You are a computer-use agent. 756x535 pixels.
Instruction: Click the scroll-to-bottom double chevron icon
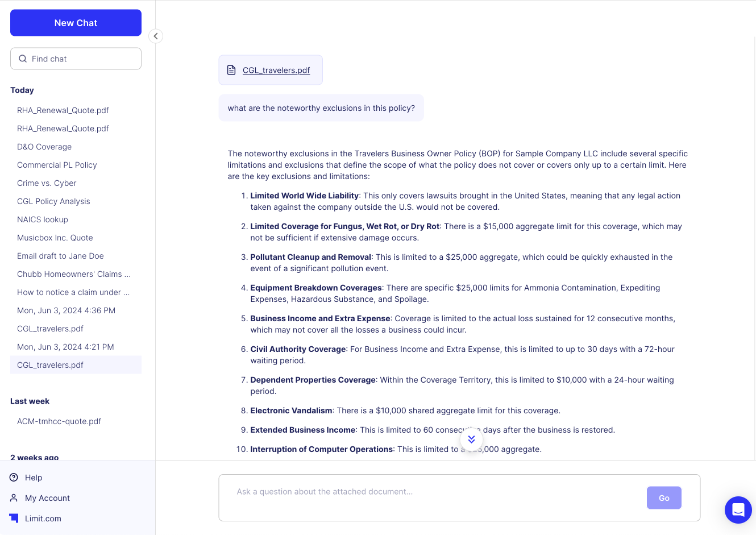click(471, 439)
